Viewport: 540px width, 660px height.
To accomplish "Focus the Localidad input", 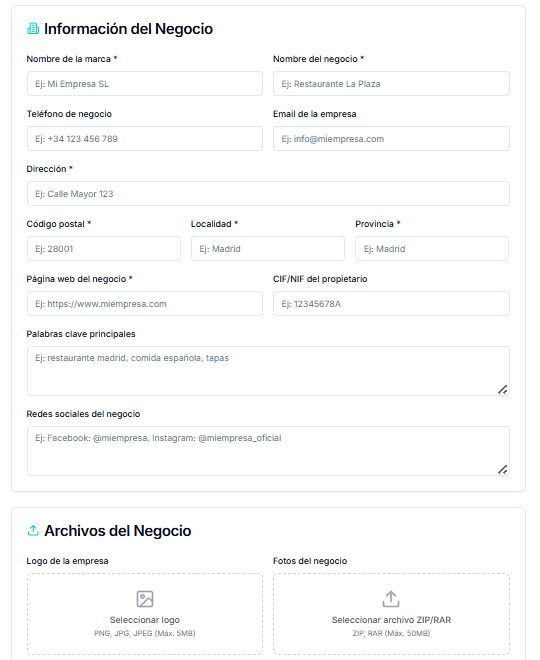I will [x=268, y=249].
